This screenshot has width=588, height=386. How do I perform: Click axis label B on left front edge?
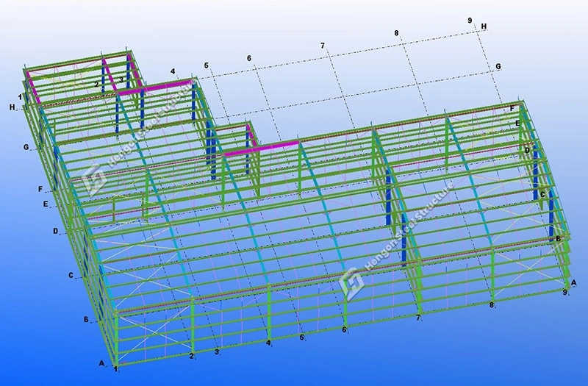86,320
